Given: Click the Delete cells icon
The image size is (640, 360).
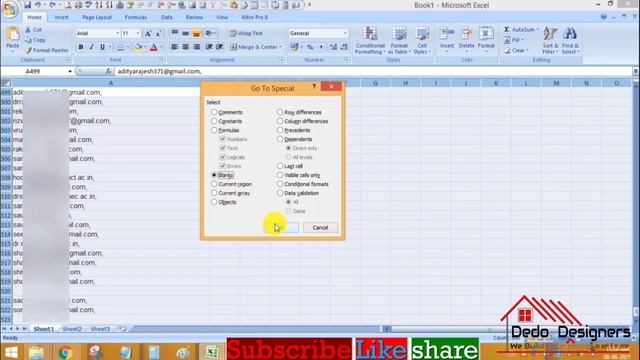Looking at the screenshot, I should (466, 33).
